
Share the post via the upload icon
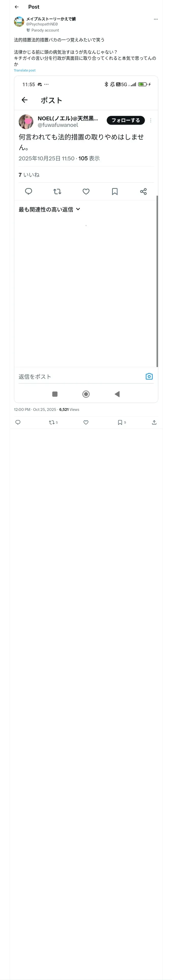point(154,422)
